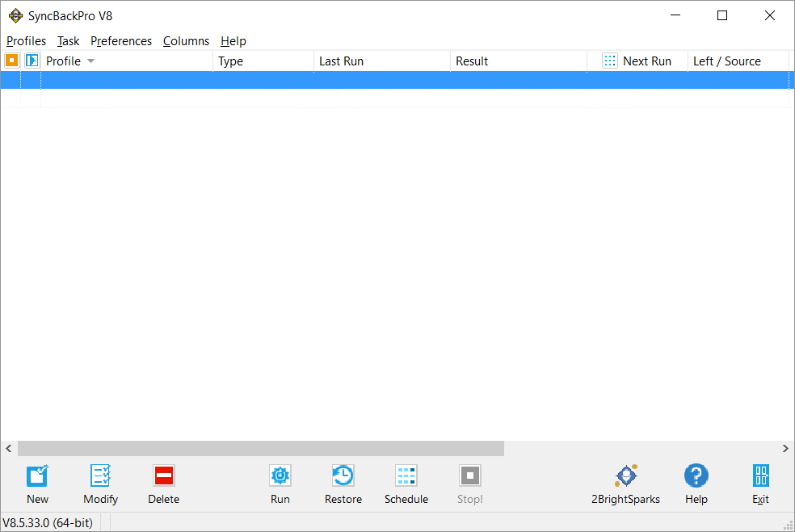Click the Exit icon
This screenshot has width=795, height=532.
click(x=760, y=475)
